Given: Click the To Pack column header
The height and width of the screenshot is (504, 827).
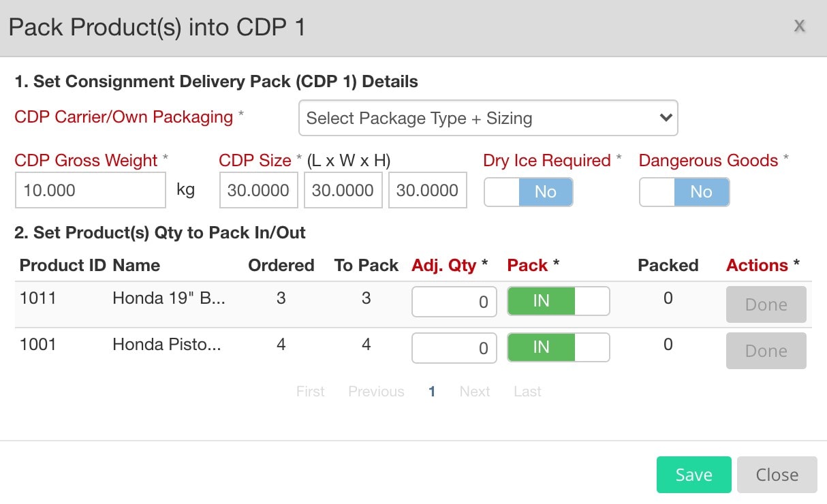Looking at the screenshot, I should click(366, 266).
